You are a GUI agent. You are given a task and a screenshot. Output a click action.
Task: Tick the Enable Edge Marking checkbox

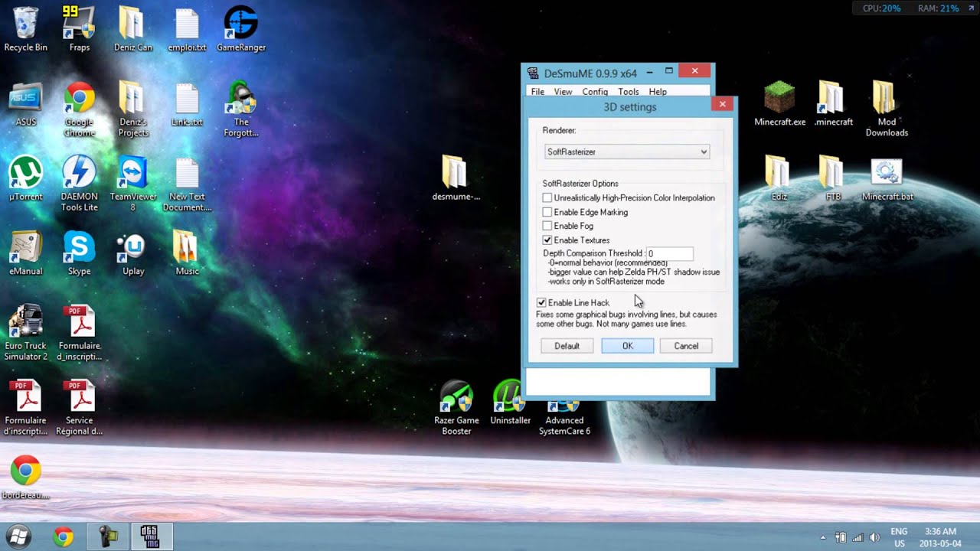[x=547, y=212]
